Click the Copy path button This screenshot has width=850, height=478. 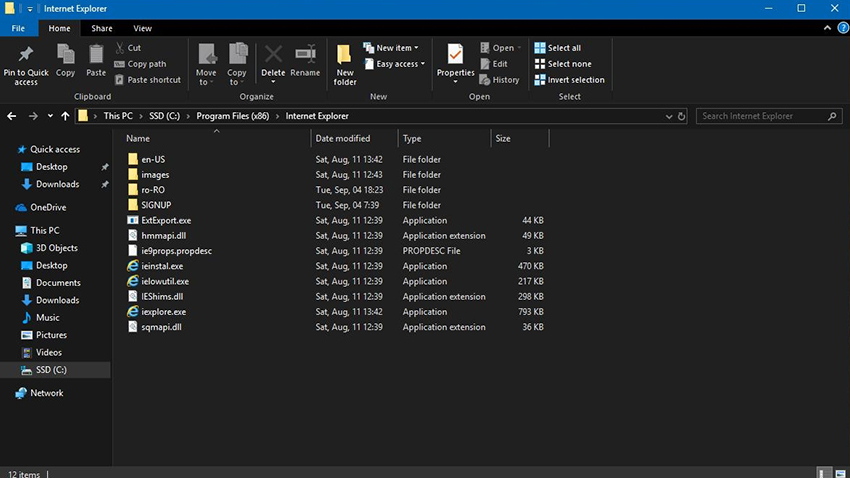point(146,64)
